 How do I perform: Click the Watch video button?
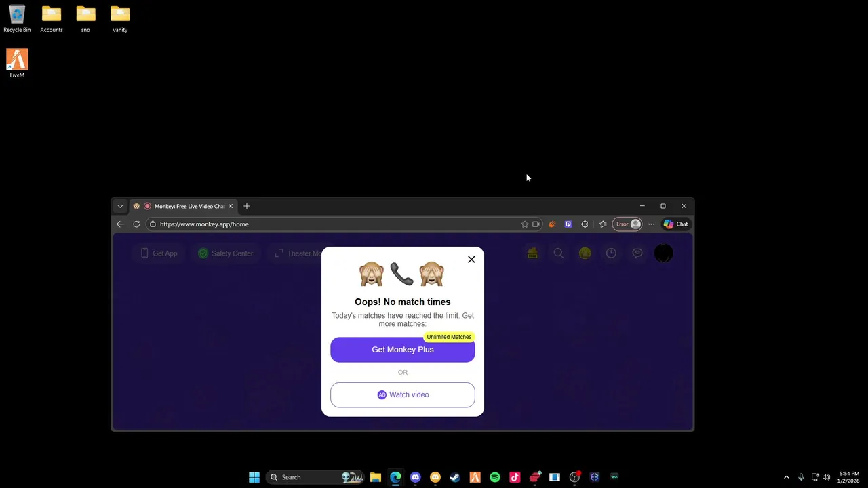pos(403,394)
